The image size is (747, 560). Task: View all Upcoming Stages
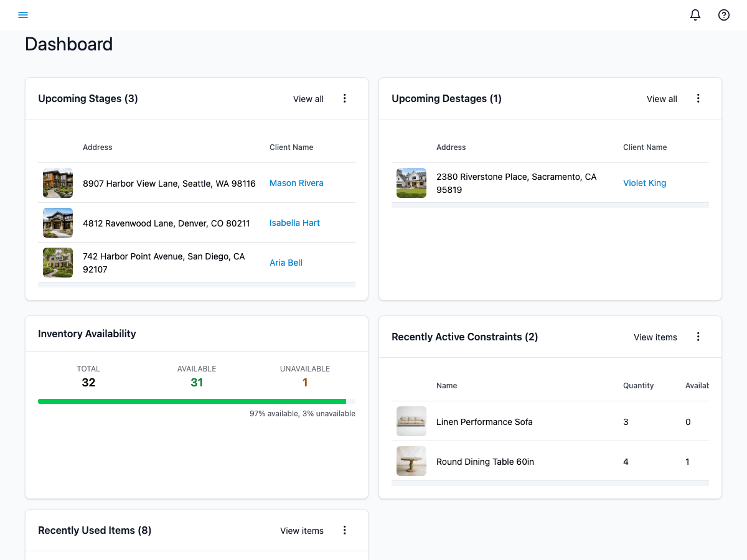[x=308, y=98]
